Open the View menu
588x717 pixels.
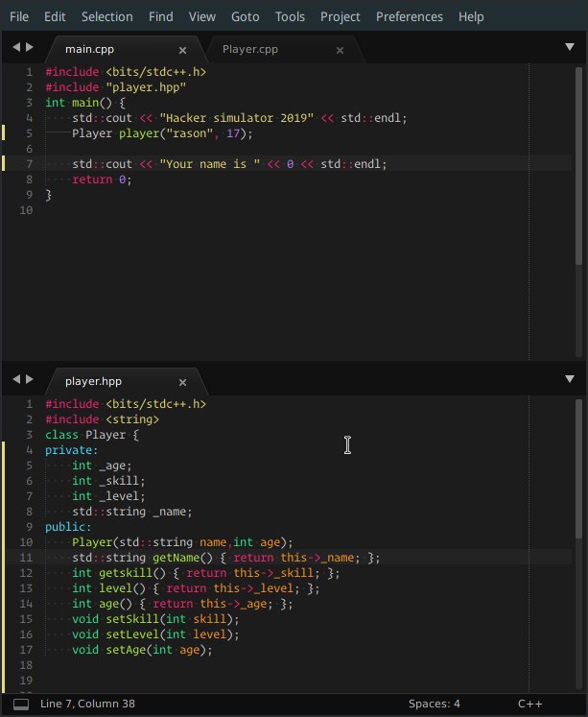click(x=202, y=17)
